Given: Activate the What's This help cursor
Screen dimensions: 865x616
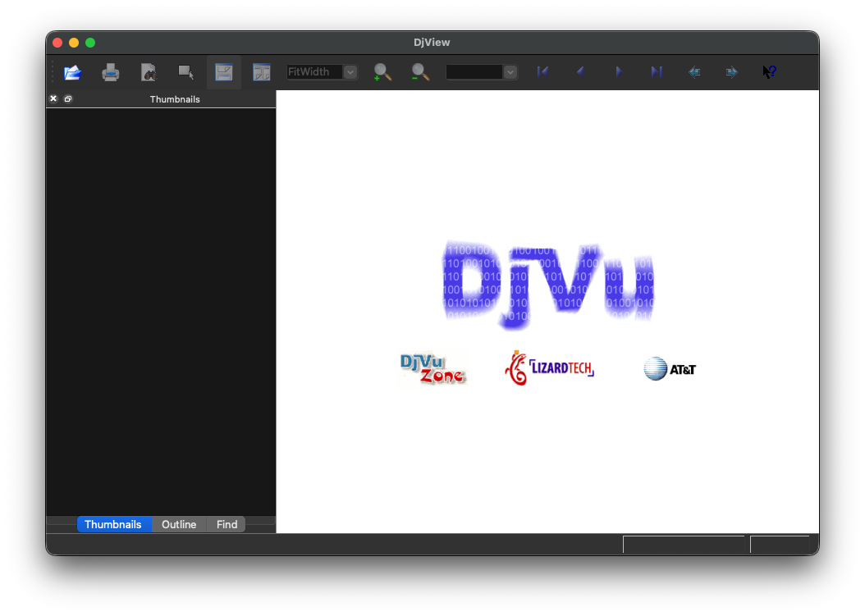Looking at the screenshot, I should click(770, 71).
